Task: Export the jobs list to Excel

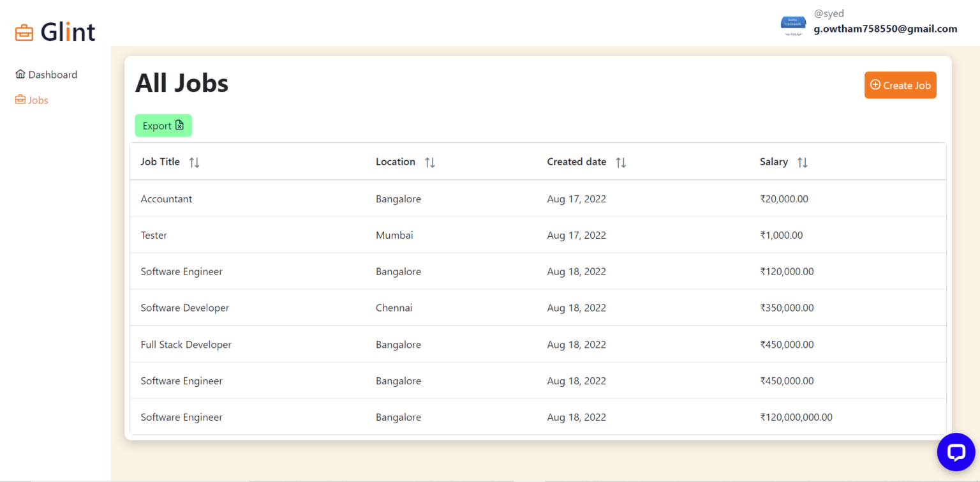Action: [x=163, y=126]
